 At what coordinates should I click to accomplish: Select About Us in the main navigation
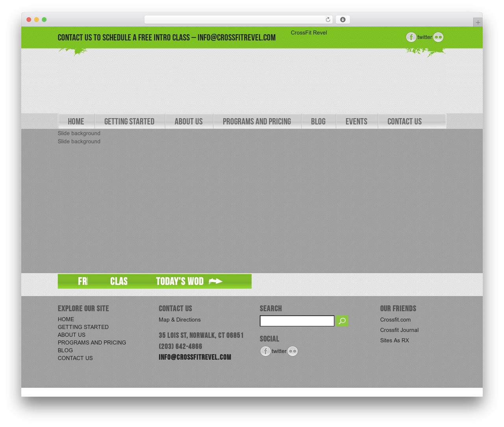(x=189, y=121)
